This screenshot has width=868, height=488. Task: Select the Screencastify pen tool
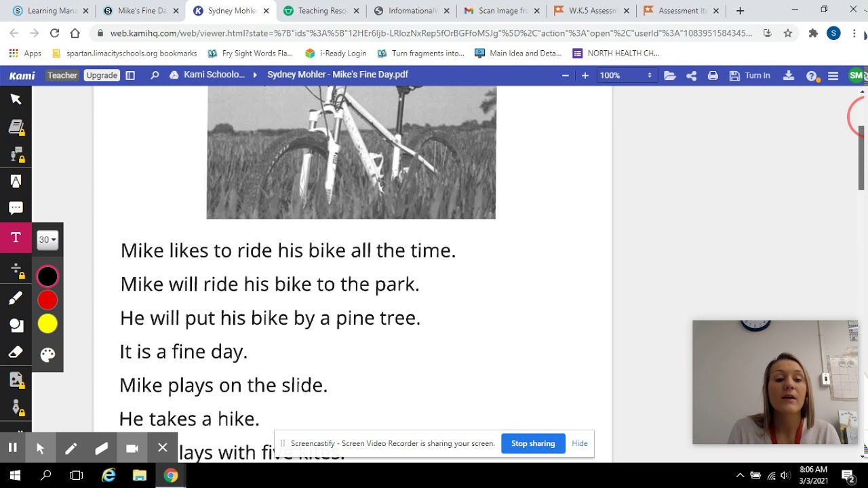point(71,448)
